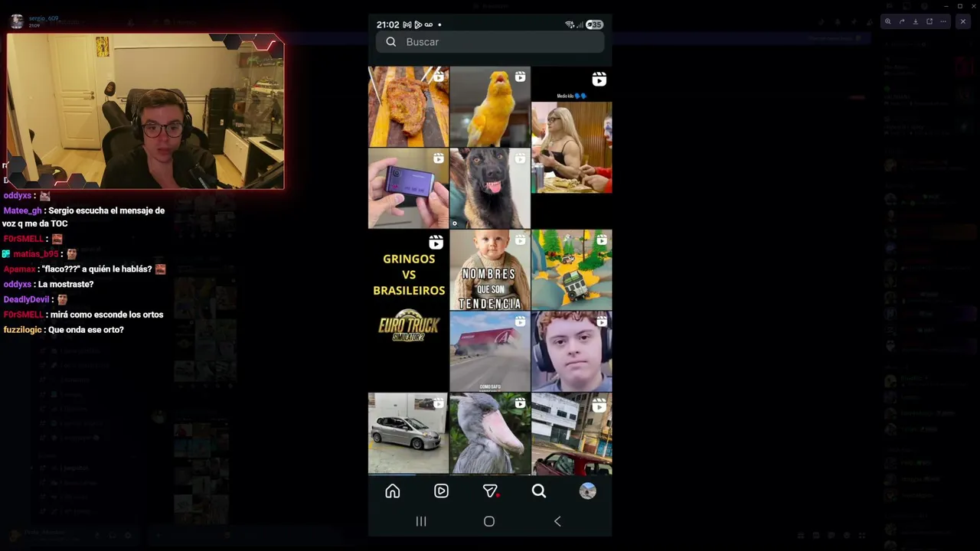Click the streamer webcam feed

(145, 111)
